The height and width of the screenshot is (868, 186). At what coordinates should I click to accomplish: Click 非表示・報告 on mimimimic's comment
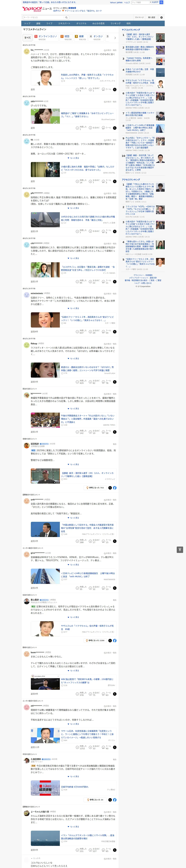pos(110,294)
